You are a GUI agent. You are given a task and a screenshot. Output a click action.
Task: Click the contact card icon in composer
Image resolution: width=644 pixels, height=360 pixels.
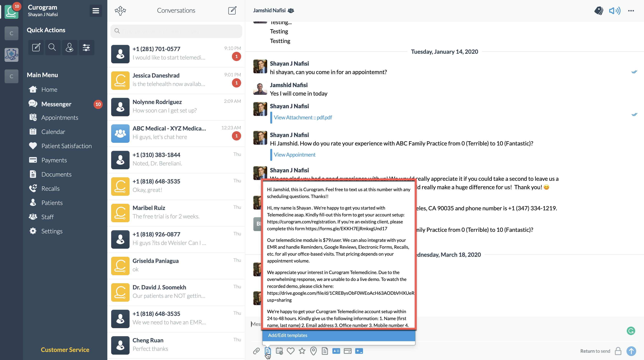point(336,351)
